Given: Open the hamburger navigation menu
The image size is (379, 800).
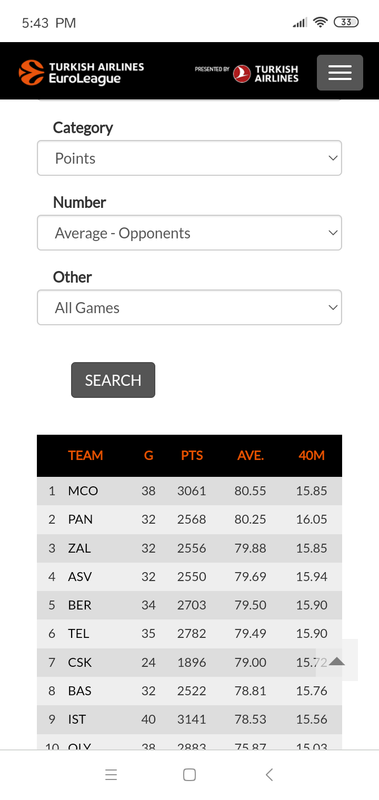Looking at the screenshot, I should point(340,72).
